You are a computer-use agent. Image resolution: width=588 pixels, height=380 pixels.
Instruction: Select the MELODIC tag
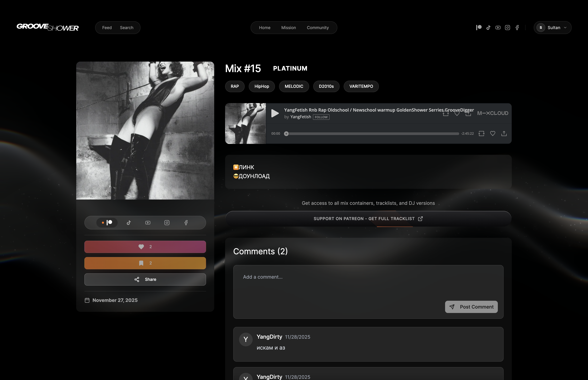coord(294,86)
